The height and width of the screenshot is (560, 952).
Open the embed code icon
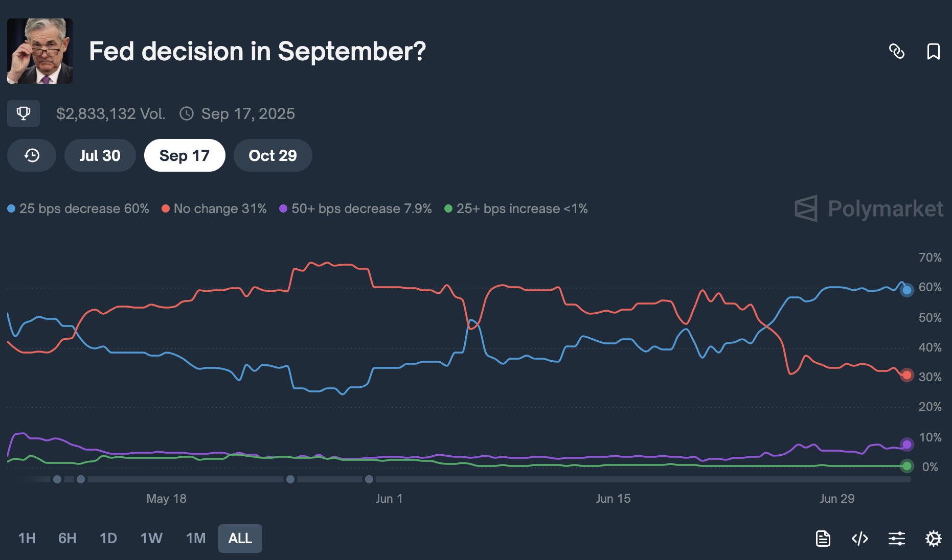[x=859, y=538]
